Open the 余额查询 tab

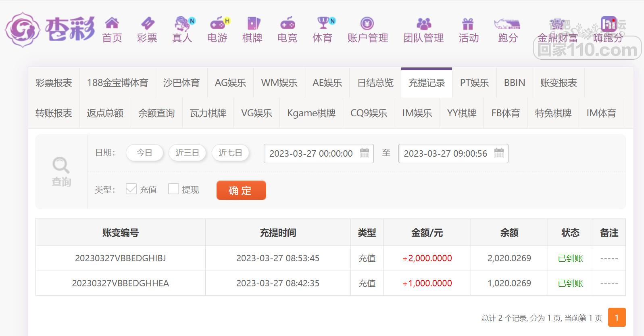(x=156, y=113)
